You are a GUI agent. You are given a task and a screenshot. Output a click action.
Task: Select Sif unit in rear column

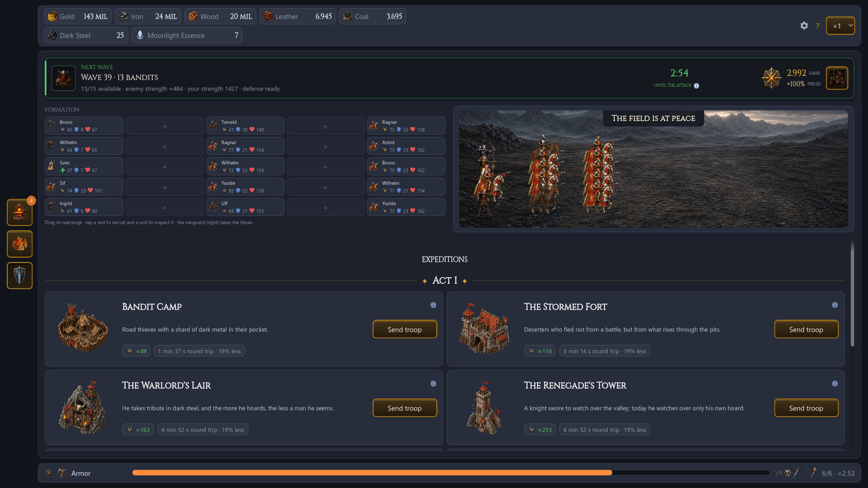84,187
